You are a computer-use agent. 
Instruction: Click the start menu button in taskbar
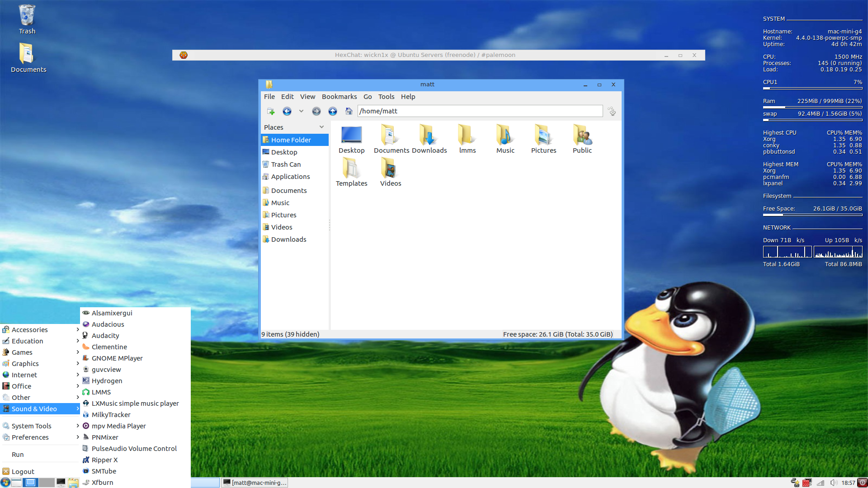(5, 483)
